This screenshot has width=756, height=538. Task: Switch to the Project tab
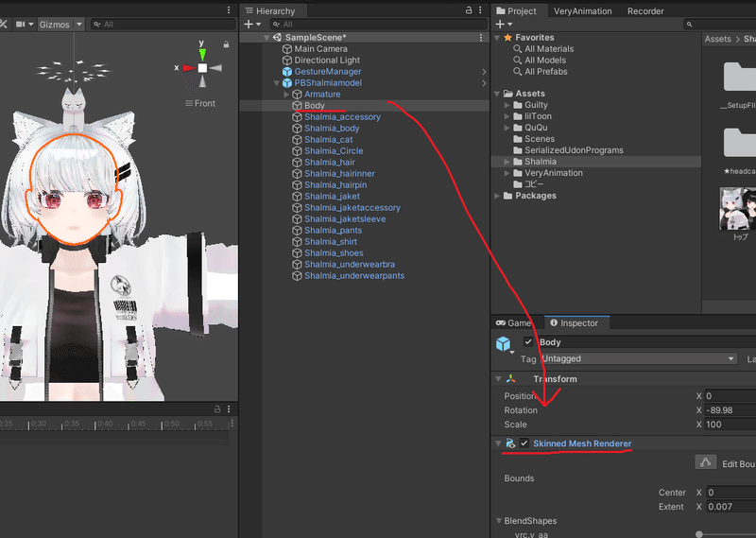[x=516, y=10]
